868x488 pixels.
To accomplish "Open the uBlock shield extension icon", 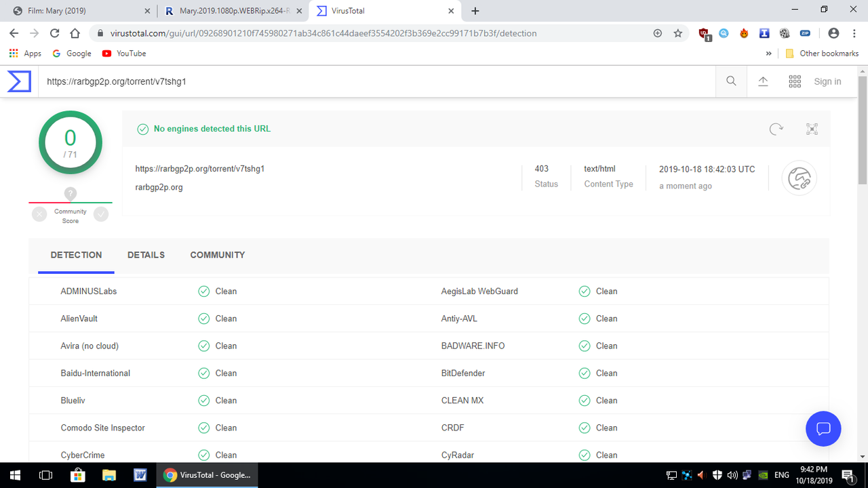I will (x=705, y=33).
